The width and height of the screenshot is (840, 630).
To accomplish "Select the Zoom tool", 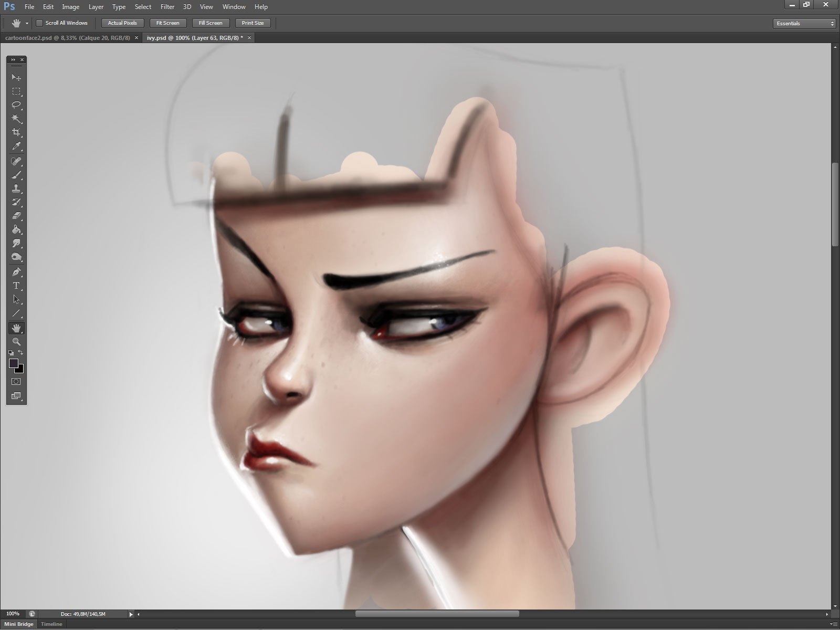I will coord(16,341).
